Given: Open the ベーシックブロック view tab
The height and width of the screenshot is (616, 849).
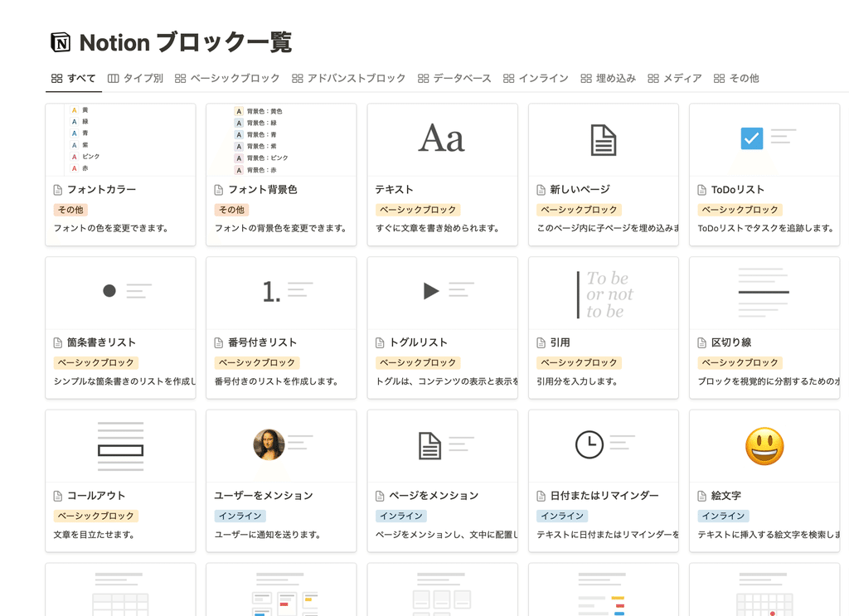Looking at the screenshot, I should (x=227, y=79).
